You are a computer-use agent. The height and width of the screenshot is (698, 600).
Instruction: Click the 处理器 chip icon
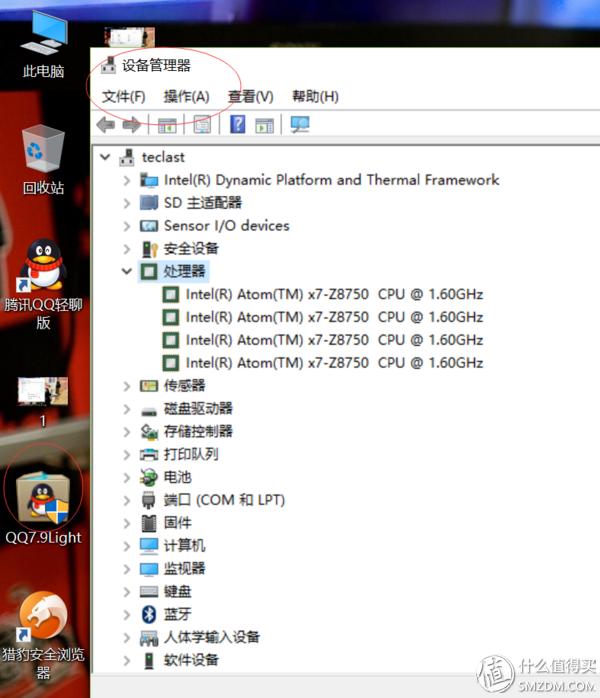[x=149, y=271]
